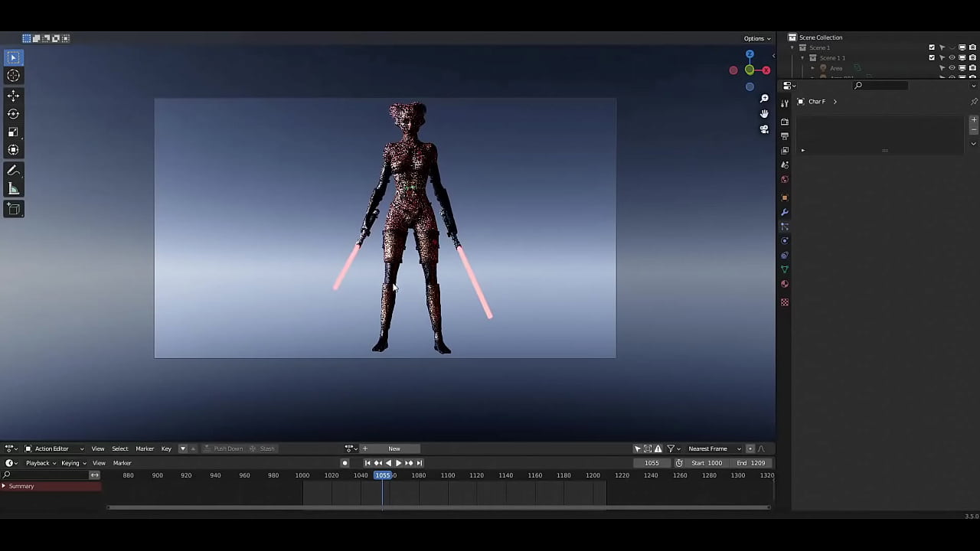This screenshot has height=551, width=980.
Task: Open the Texture checker properties tab
Action: click(785, 303)
